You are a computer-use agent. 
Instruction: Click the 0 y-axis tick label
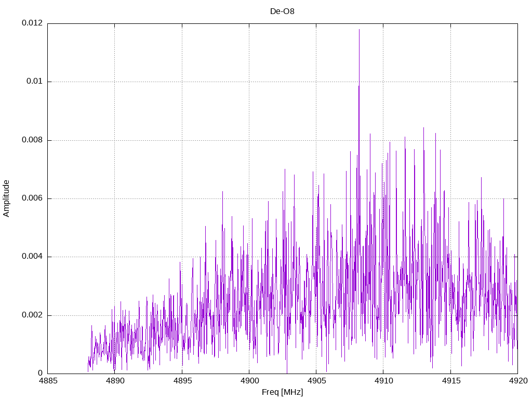(x=41, y=374)
